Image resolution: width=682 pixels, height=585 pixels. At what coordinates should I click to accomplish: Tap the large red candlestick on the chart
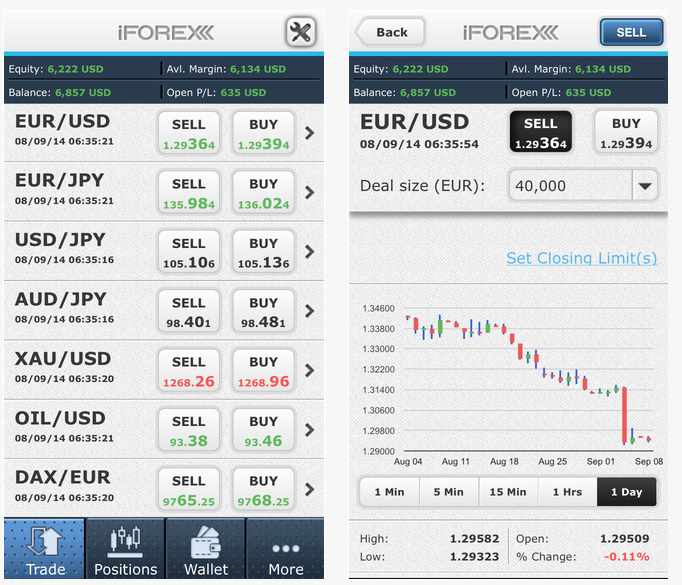[625, 415]
